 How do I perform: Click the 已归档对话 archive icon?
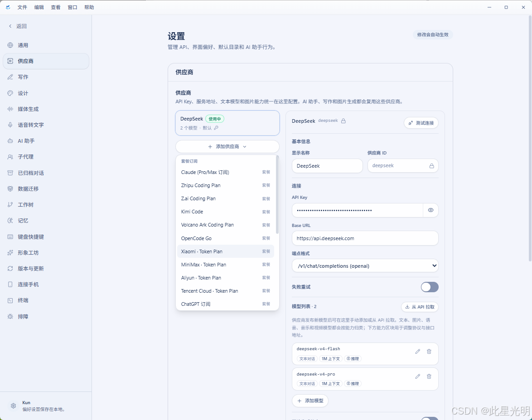coord(10,173)
